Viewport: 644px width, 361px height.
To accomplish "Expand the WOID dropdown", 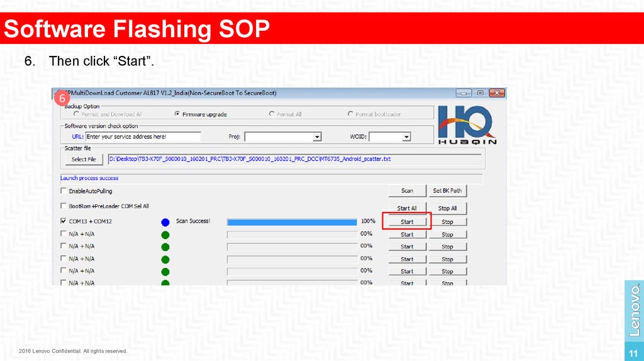I will click(406, 136).
